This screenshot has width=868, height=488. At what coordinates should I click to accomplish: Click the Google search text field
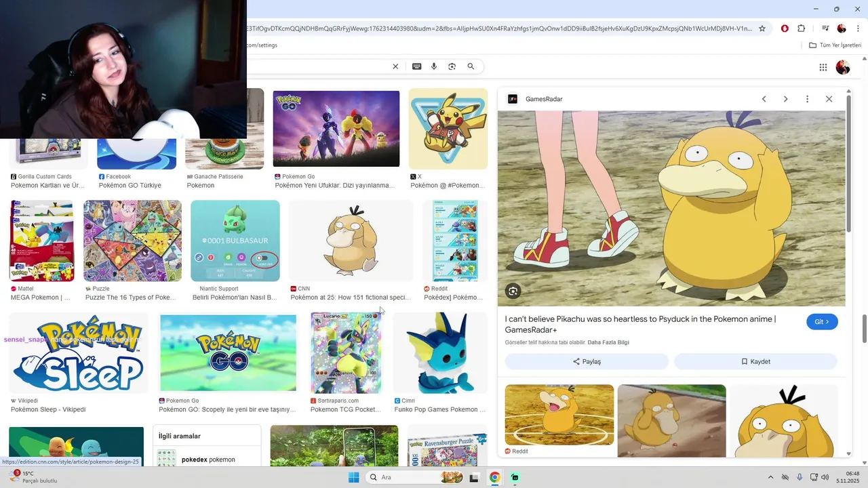(317, 66)
